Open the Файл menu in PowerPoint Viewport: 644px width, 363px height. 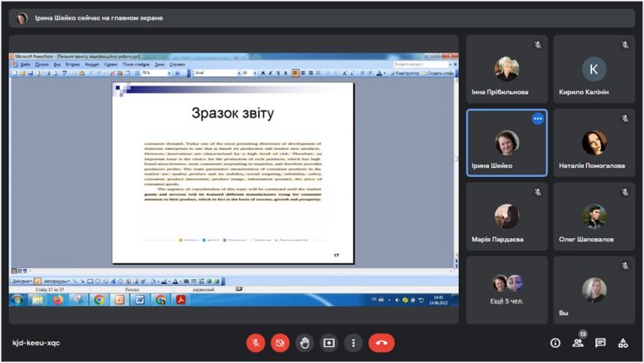[25, 65]
